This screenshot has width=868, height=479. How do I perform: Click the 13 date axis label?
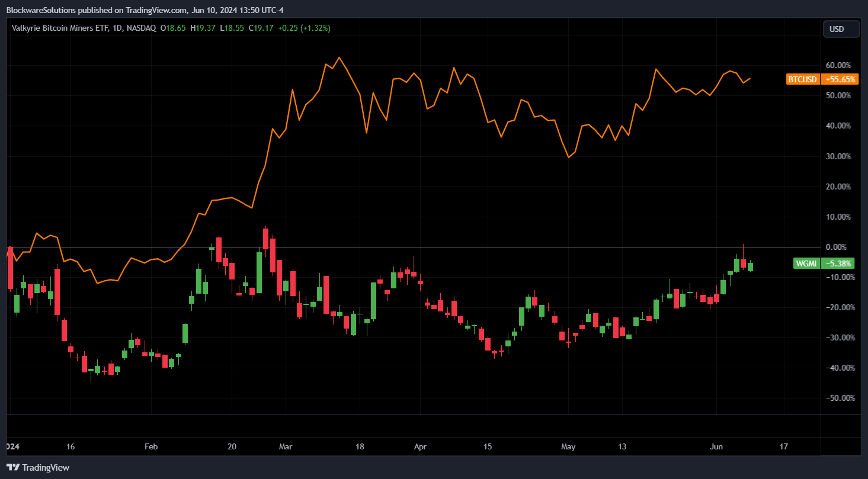(622, 446)
